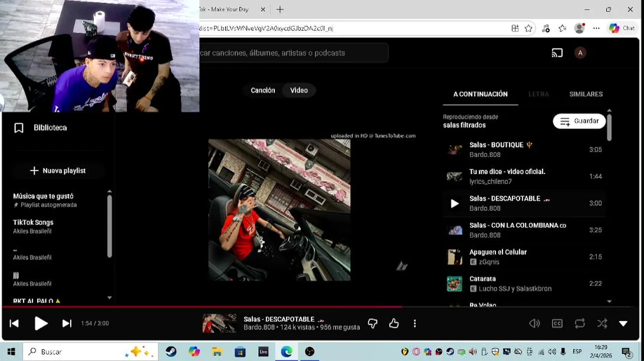This screenshot has width=644, height=361.
Task: Open Windows Start menu
Action: [x=11, y=351]
